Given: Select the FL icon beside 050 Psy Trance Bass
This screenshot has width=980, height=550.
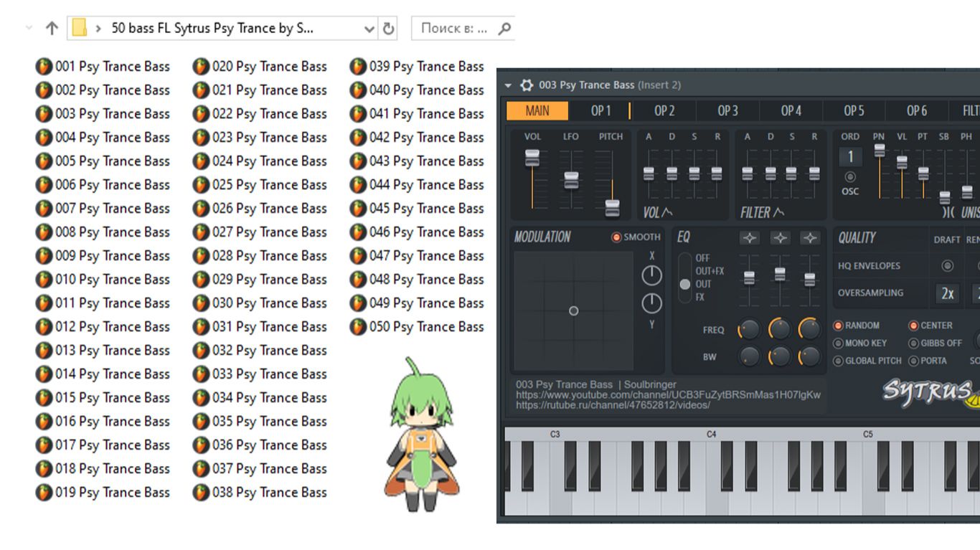Looking at the screenshot, I should pyautogui.click(x=358, y=327).
